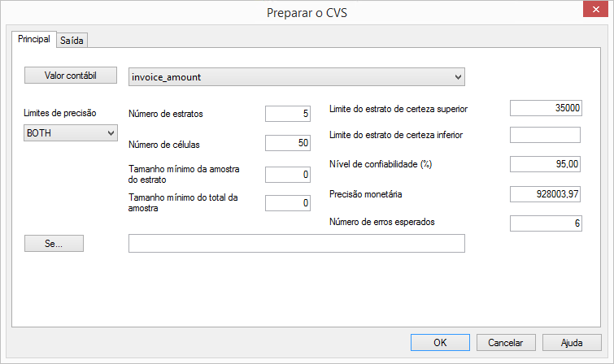Click the Número de células input field
This screenshot has height=364, width=614.
pos(288,144)
